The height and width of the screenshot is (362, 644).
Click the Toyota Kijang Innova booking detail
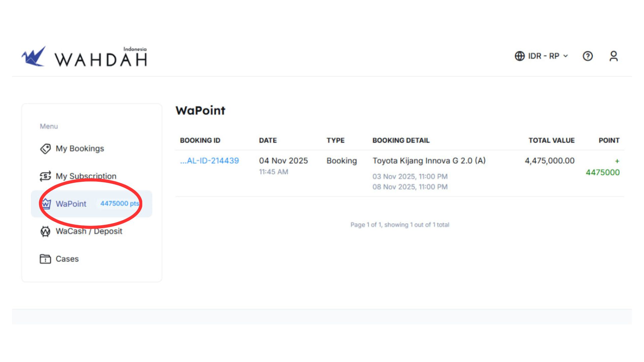click(x=429, y=161)
